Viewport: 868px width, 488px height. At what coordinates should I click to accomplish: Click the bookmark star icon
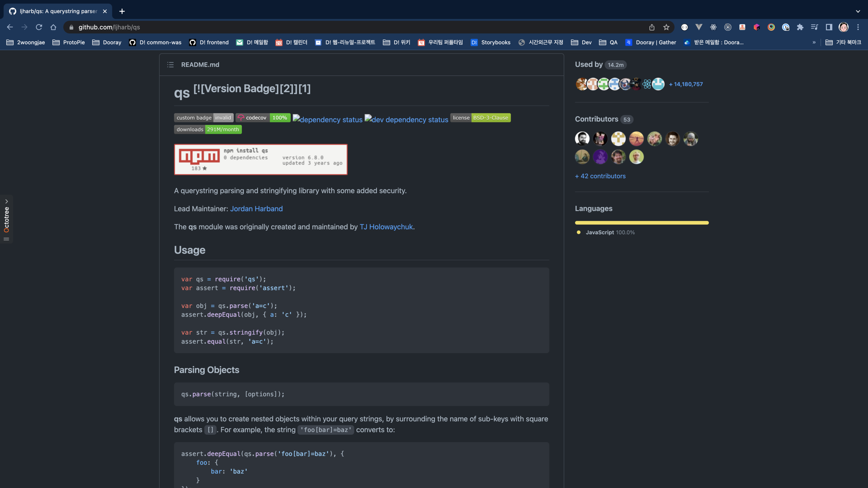pyautogui.click(x=666, y=27)
